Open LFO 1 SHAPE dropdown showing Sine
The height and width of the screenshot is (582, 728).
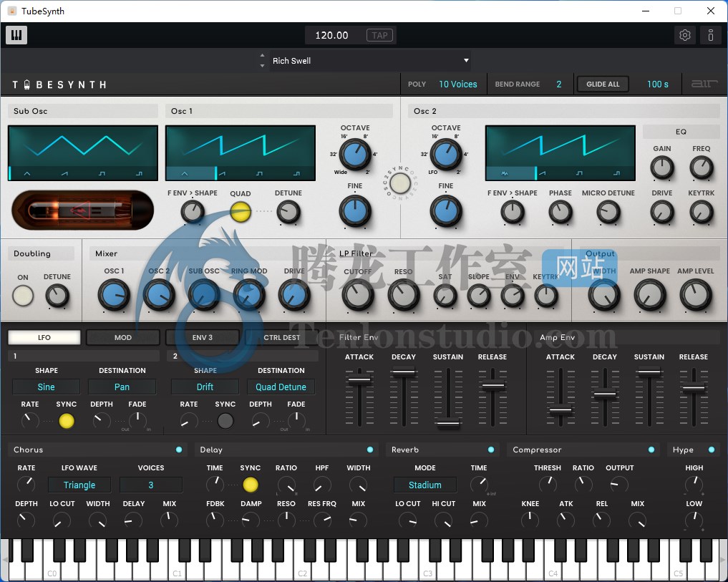[x=46, y=387]
